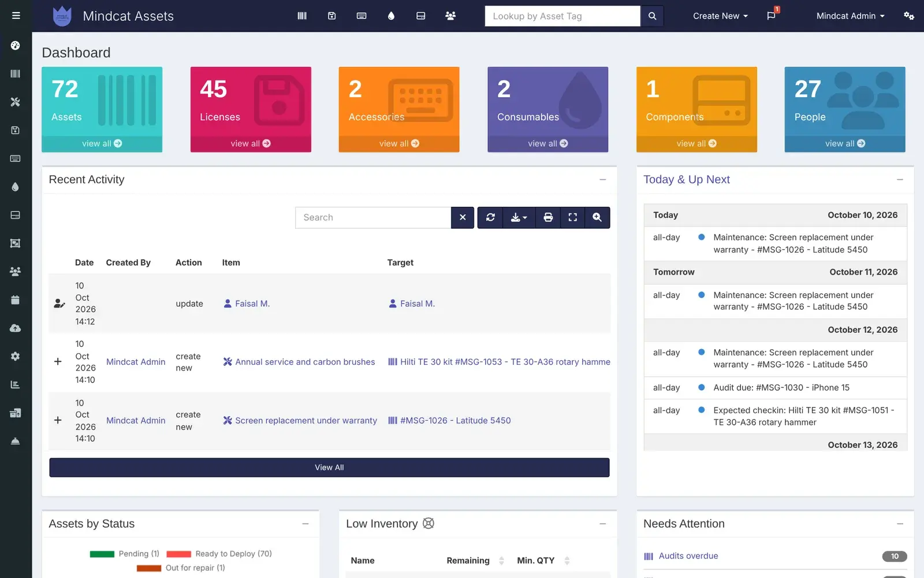The height and width of the screenshot is (578, 924).
Task: Open Assets barcode icon in top navbar
Action: coord(302,16)
